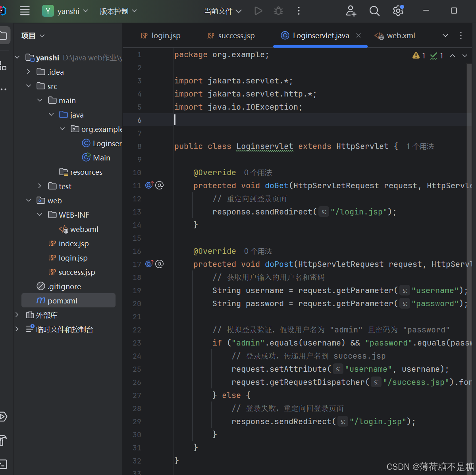Open the Run tool window icon
The image size is (476, 475).
point(3,416)
